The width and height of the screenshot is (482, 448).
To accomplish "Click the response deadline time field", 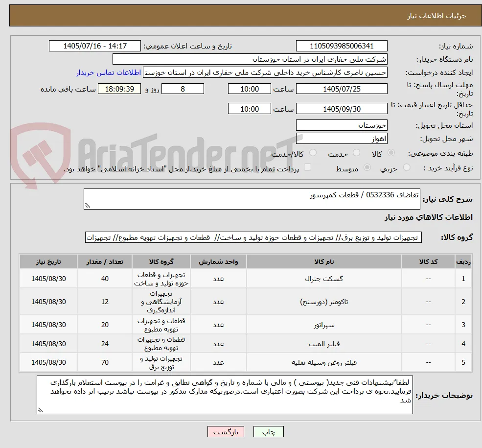I will [x=249, y=89].
